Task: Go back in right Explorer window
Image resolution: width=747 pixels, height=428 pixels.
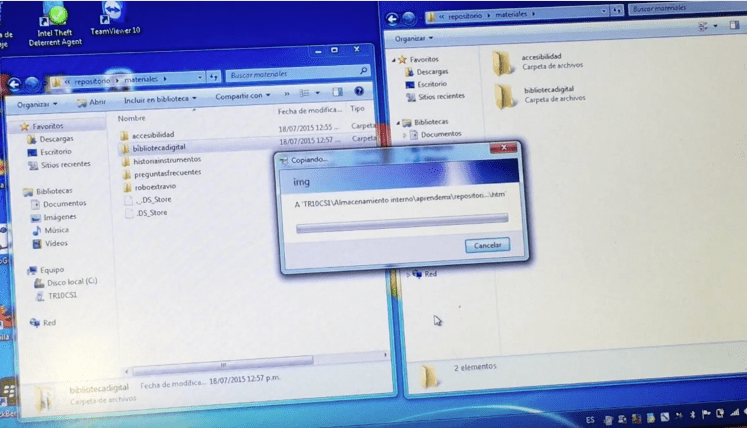Action: 392,19
